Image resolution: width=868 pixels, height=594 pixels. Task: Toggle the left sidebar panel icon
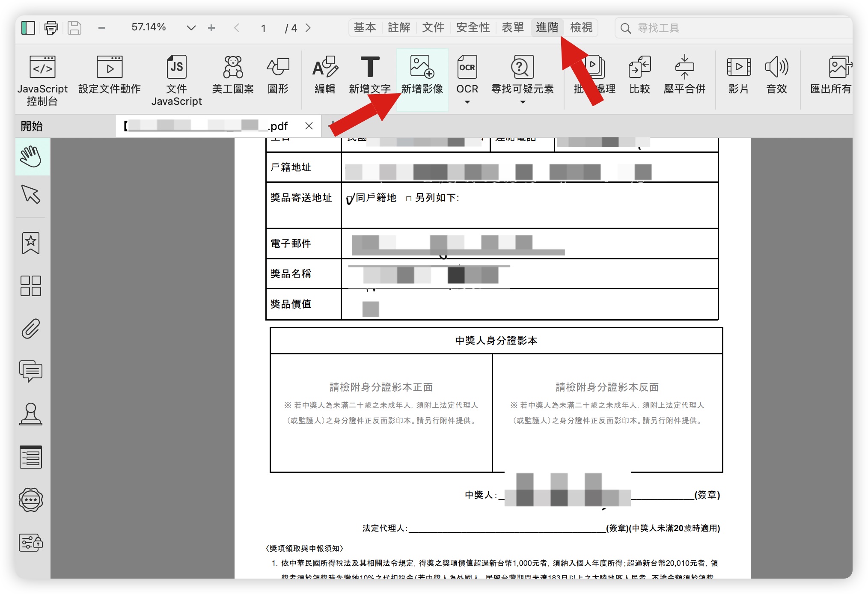pyautogui.click(x=28, y=28)
